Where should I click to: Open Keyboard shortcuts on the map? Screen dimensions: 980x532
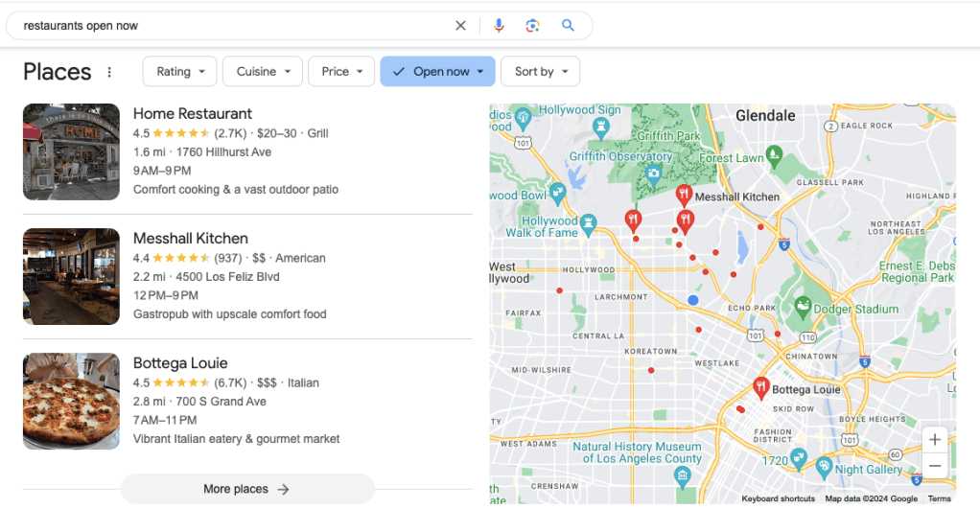coord(778,498)
